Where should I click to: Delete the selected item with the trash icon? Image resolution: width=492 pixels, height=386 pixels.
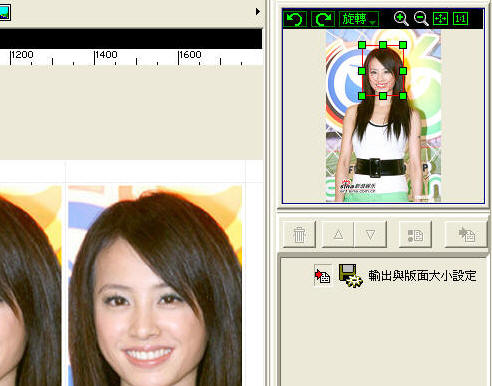(x=299, y=234)
